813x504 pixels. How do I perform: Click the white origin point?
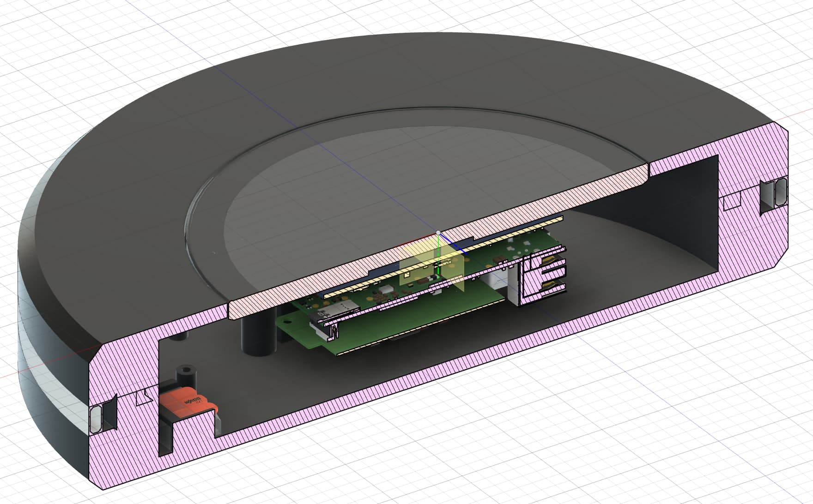(x=438, y=232)
